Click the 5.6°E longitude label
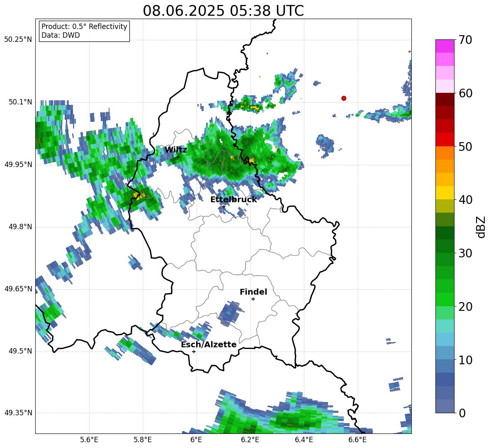491x448 pixels. [89, 440]
